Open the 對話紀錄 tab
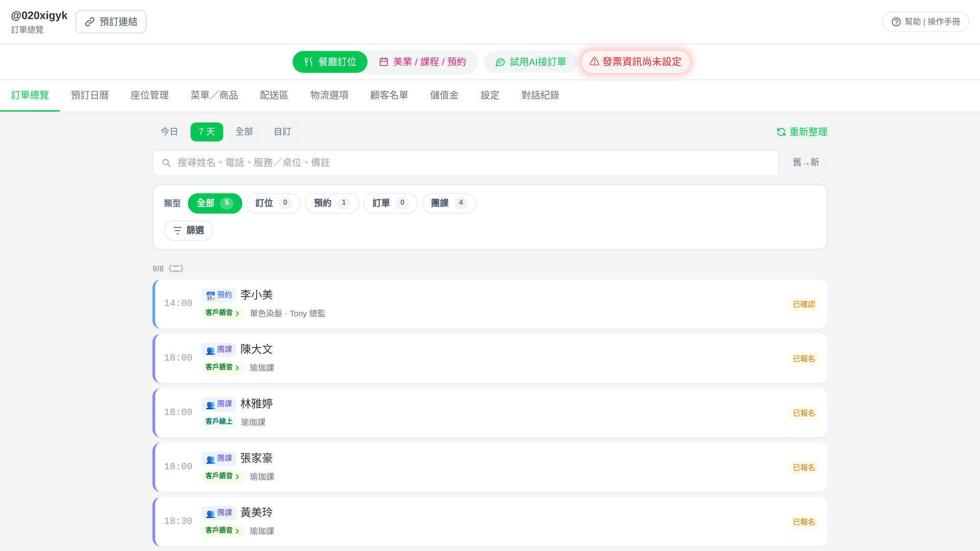Screen dimensions: 980x551 click(540, 95)
